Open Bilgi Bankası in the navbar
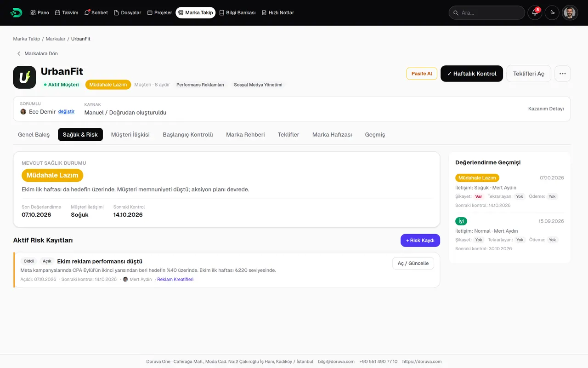 coord(237,13)
